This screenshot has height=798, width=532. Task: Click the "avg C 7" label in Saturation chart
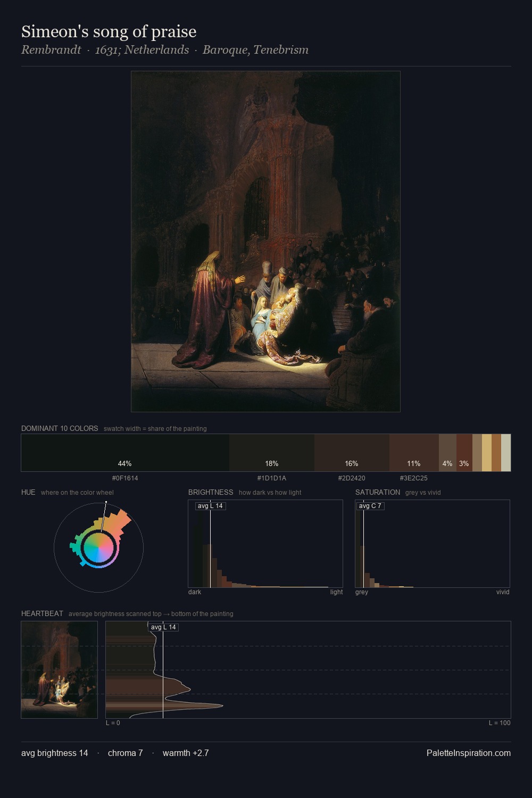(370, 506)
